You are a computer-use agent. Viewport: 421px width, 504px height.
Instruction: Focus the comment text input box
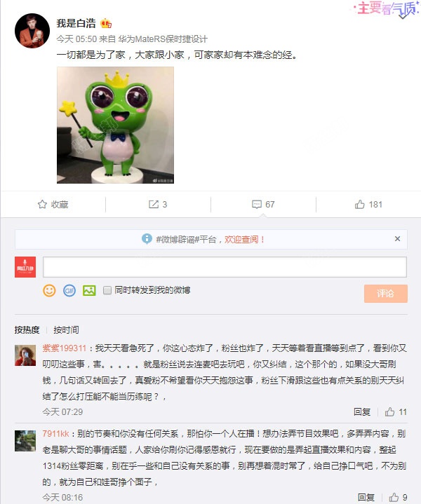coord(225,267)
